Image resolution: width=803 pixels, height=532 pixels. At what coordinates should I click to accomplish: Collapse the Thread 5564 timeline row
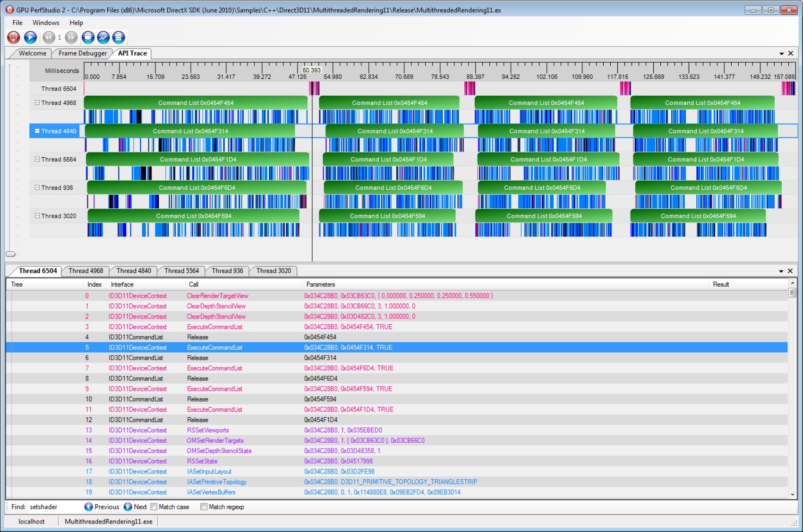[37, 160]
